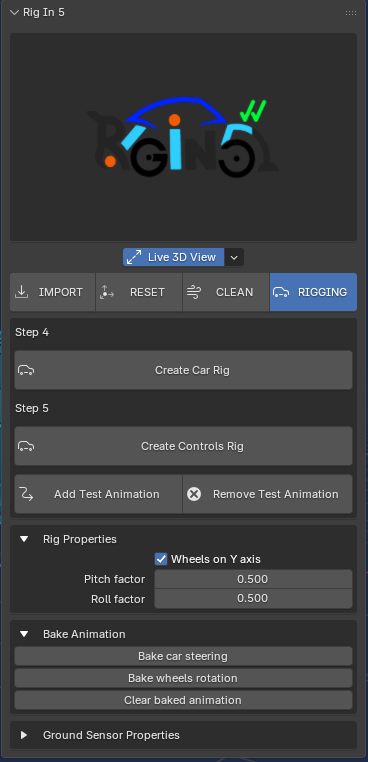
Task: Click the car icon on RIGGING tab
Action: coord(281,292)
